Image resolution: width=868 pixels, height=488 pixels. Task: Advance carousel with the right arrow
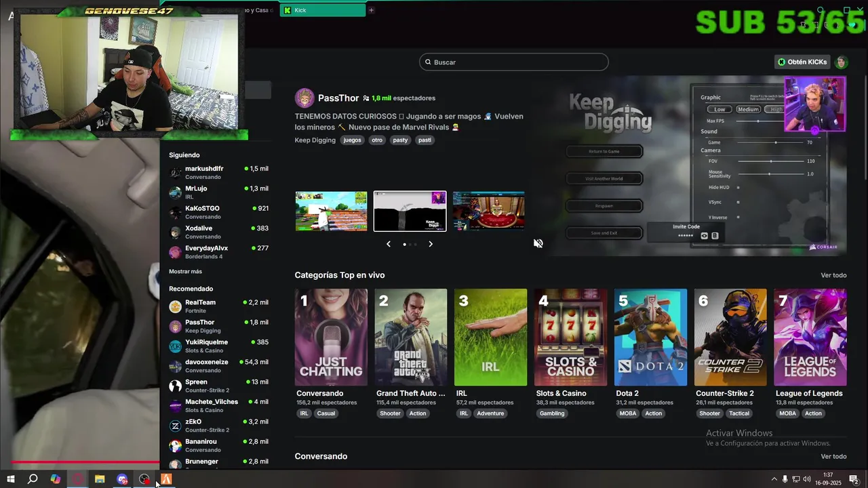(431, 244)
